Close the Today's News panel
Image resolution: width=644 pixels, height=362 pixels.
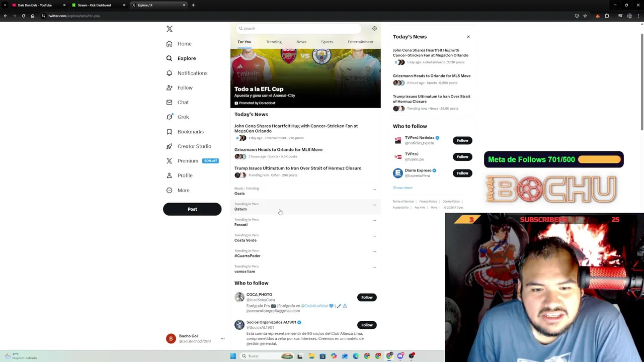click(x=468, y=37)
